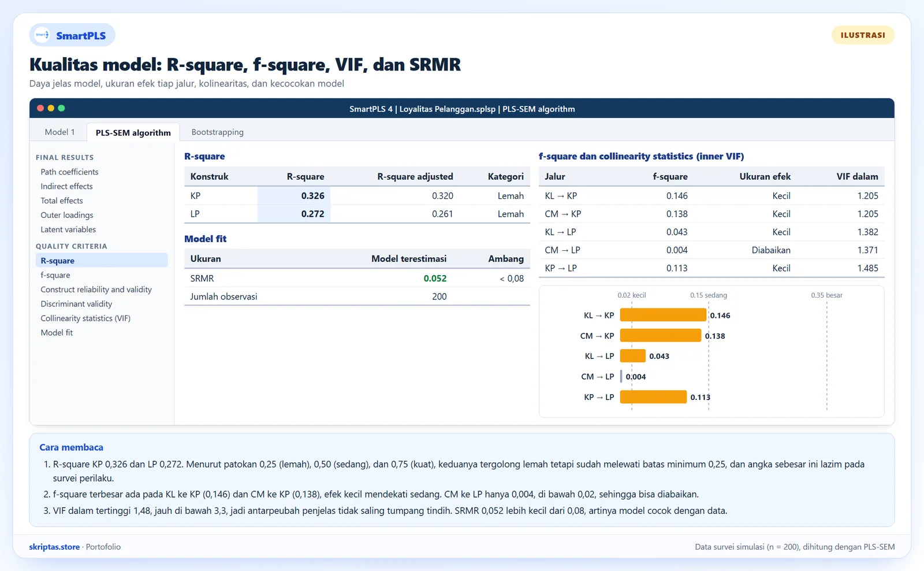Click the KL → LP orange chart bar
This screenshot has height=571, width=924.
[633, 356]
